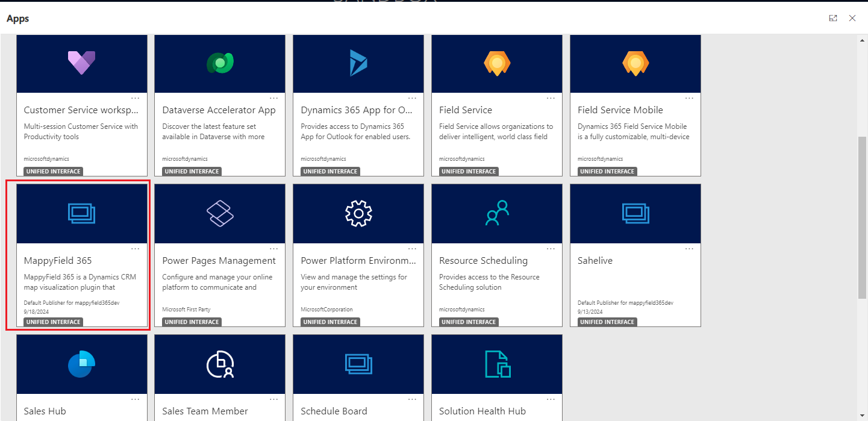Image resolution: width=868 pixels, height=421 pixels.
Task: Show the Sales Team Member ellipsis menu
Action: [274, 399]
